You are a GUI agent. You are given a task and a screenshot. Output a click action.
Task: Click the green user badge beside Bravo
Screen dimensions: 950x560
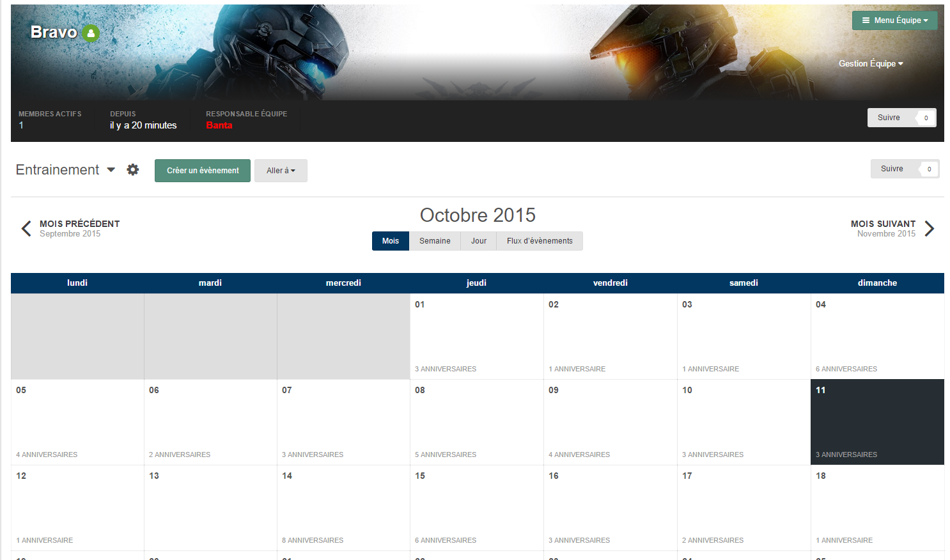tap(91, 33)
